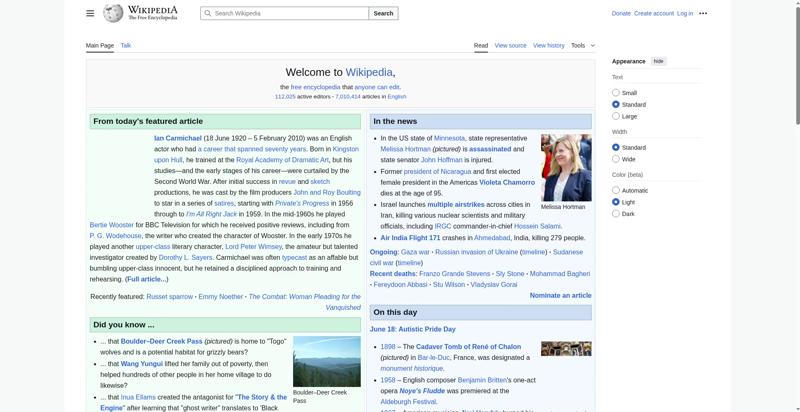Open the Mohammad Bagheri link
The width and height of the screenshot is (800, 412).
click(x=560, y=274)
